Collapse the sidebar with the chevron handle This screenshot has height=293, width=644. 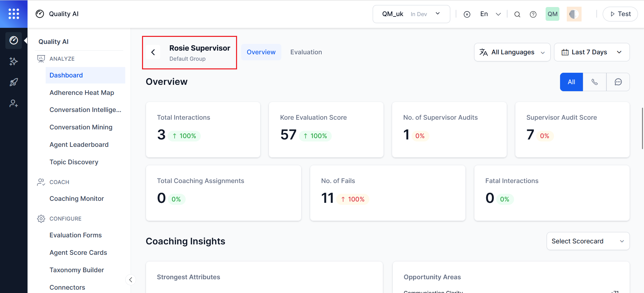pyautogui.click(x=131, y=280)
